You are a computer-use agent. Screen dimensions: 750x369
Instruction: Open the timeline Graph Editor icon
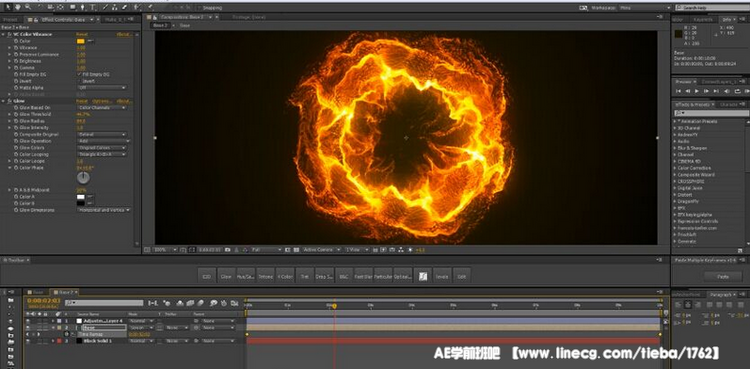coord(234,303)
